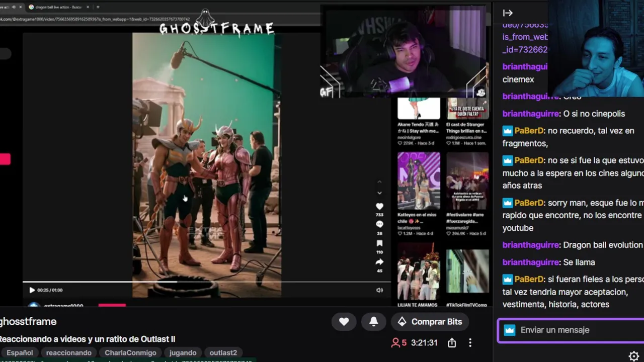Open chat settings gear icon
Image resolution: width=644 pixels, height=362 pixels.
tap(634, 356)
